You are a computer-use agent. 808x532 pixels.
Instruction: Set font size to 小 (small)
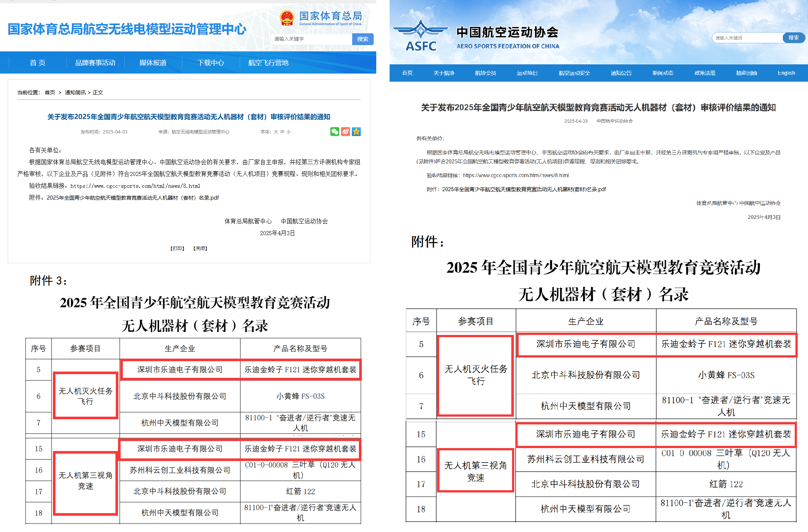click(289, 132)
